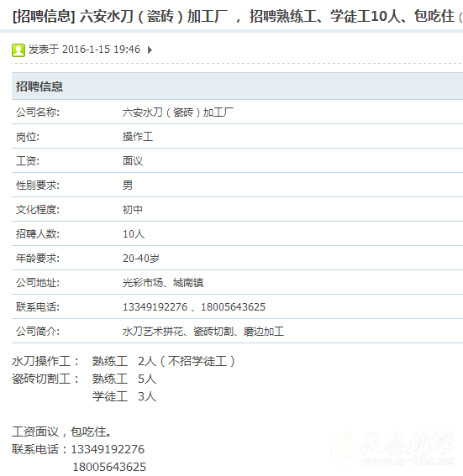Click the 公司地址: label

coord(38,283)
